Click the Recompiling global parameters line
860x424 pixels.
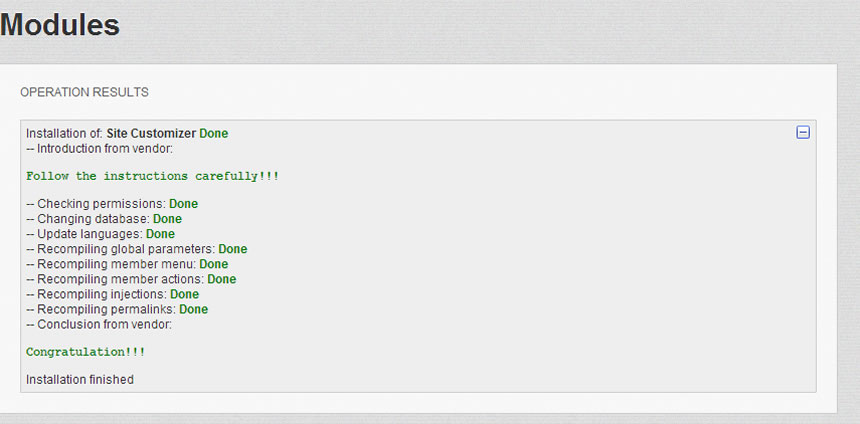pos(120,249)
